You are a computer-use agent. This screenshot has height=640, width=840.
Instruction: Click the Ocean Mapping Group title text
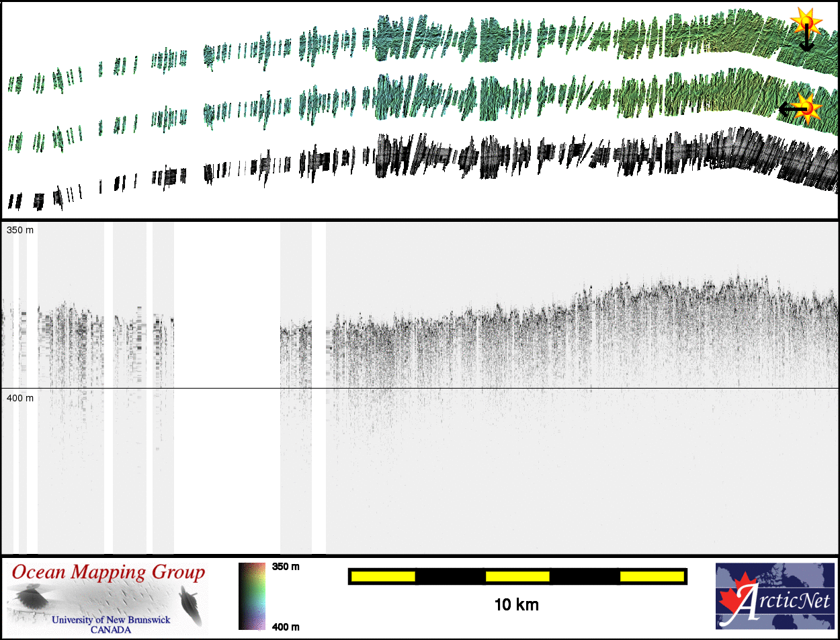pyautogui.click(x=108, y=573)
